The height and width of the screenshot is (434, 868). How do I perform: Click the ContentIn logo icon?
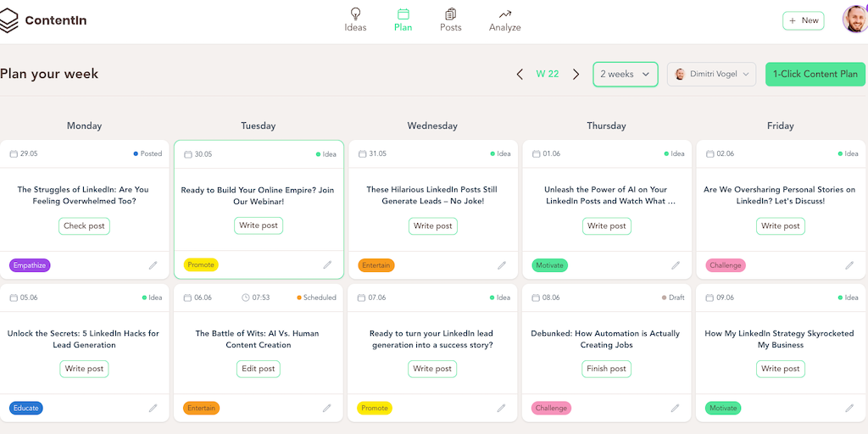tap(9, 20)
